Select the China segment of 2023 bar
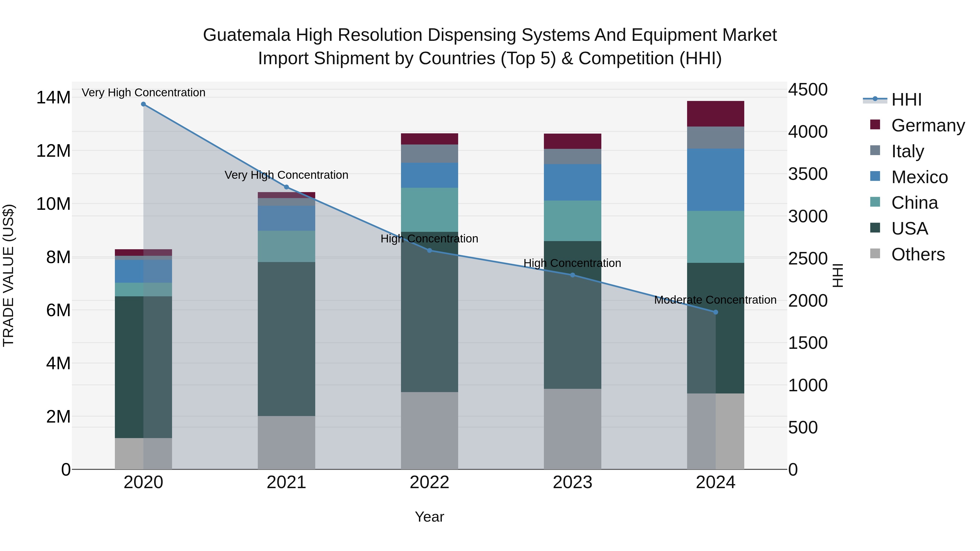Screen dimensions: 980x551 (x=572, y=221)
